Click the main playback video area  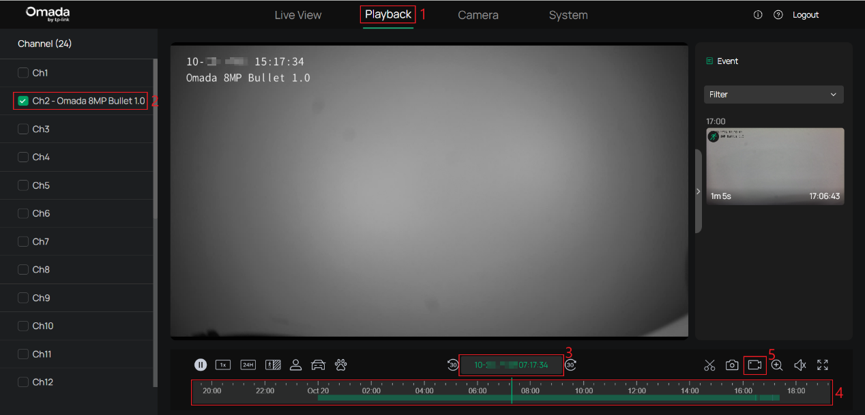[429, 190]
